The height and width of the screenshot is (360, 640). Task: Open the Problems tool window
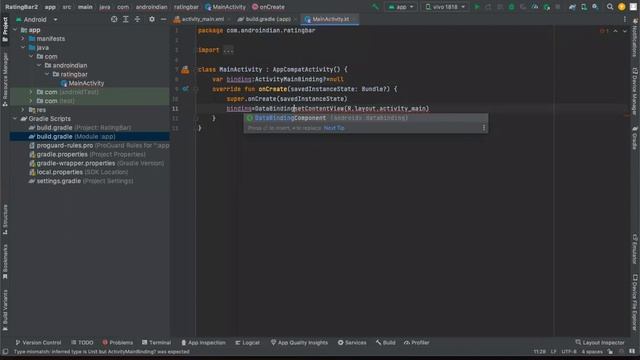click(x=118, y=342)
